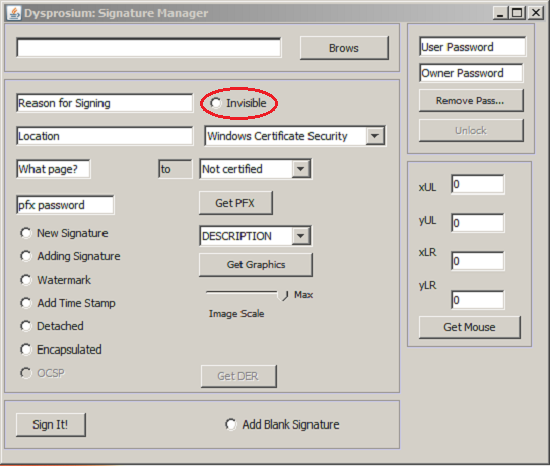Click the User Password field
Viewport: 550px width, 466px height.
(472, 47)
